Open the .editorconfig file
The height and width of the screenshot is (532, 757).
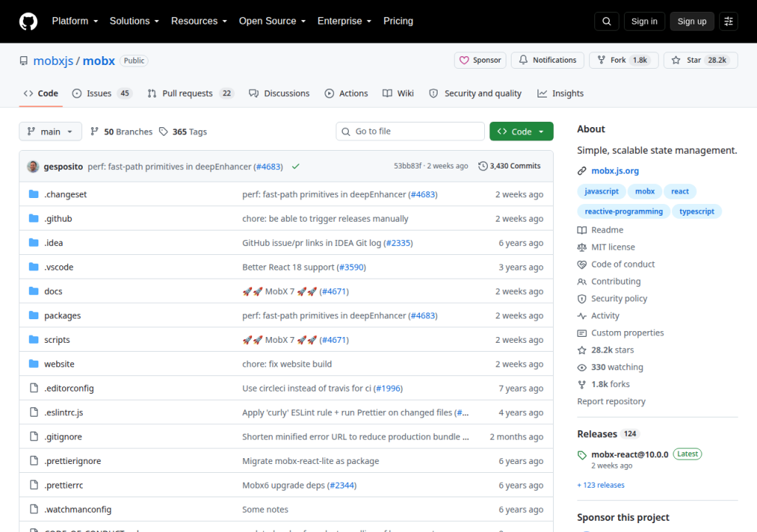69,388
